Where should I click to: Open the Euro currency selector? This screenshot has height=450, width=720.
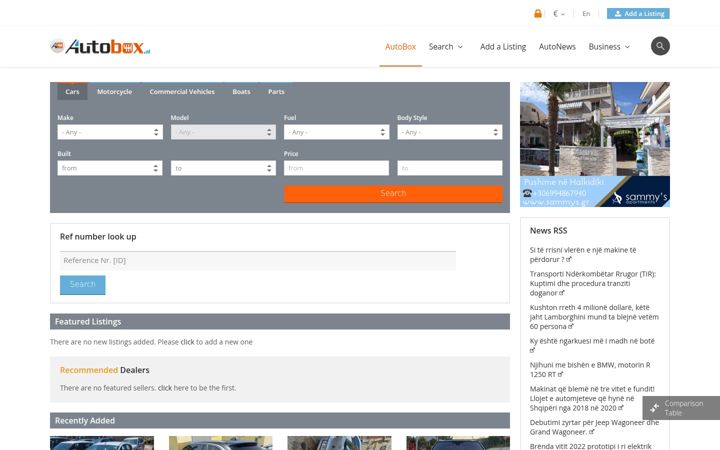click(x=559, y=14)
